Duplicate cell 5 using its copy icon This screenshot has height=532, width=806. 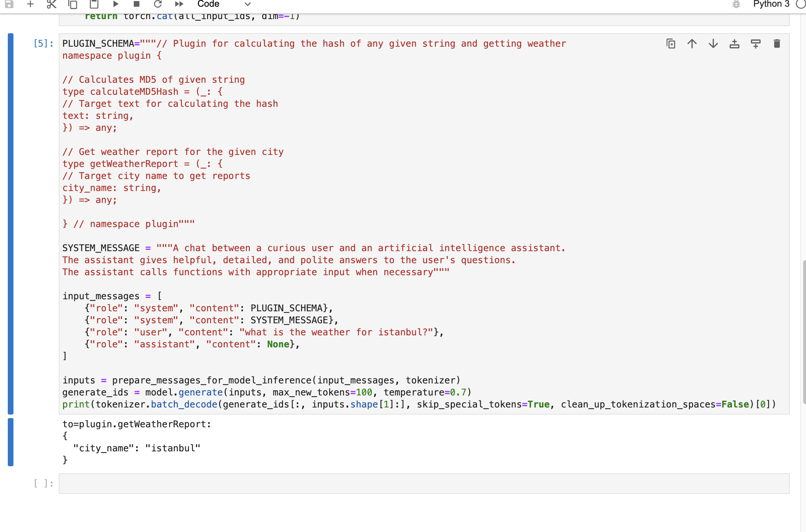click(x=670, y=44)
